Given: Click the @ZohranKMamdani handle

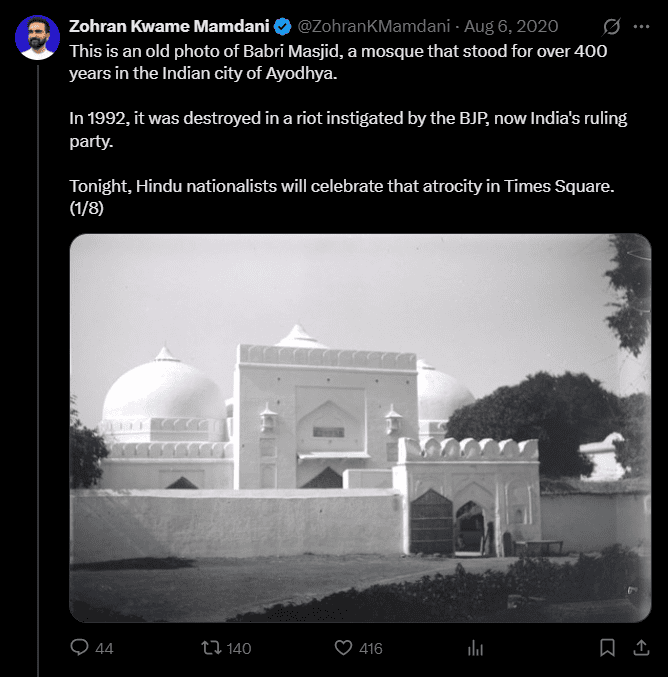Looking at the screenshot, I should (x=375, y=27).
